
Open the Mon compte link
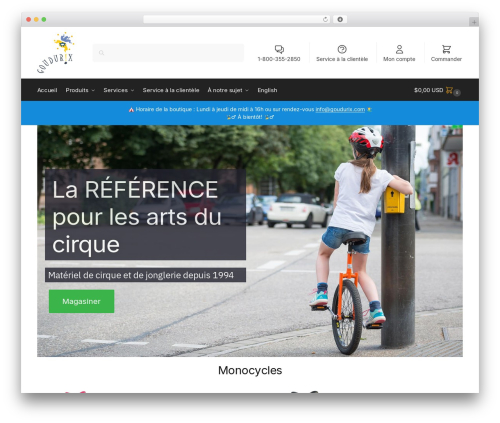tap(399, 59)
